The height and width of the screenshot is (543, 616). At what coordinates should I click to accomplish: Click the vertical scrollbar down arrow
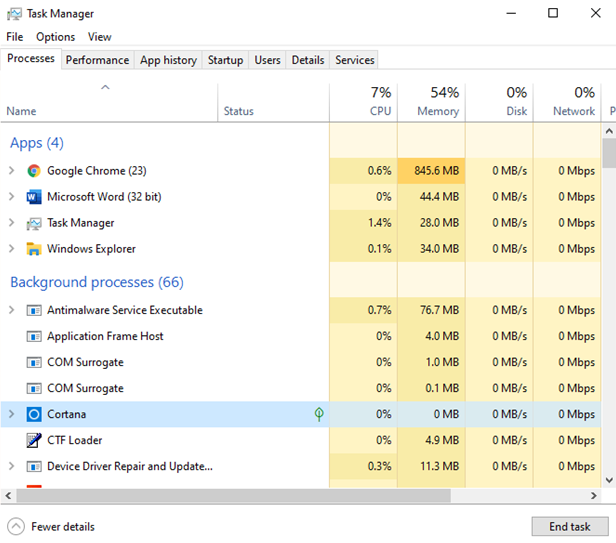(609, 480)
